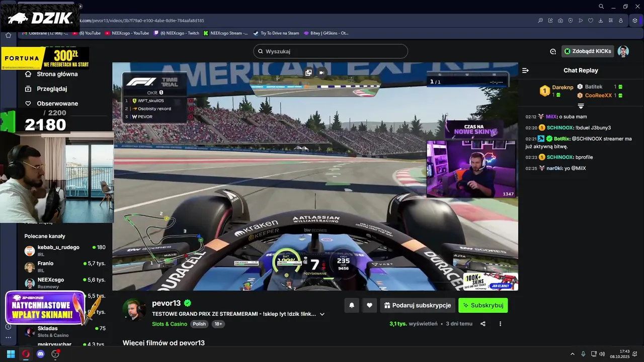Viewport: 644px width, 362px height.
Task: Expand the chat leaderboard arrow
Action: click(581, 106)
